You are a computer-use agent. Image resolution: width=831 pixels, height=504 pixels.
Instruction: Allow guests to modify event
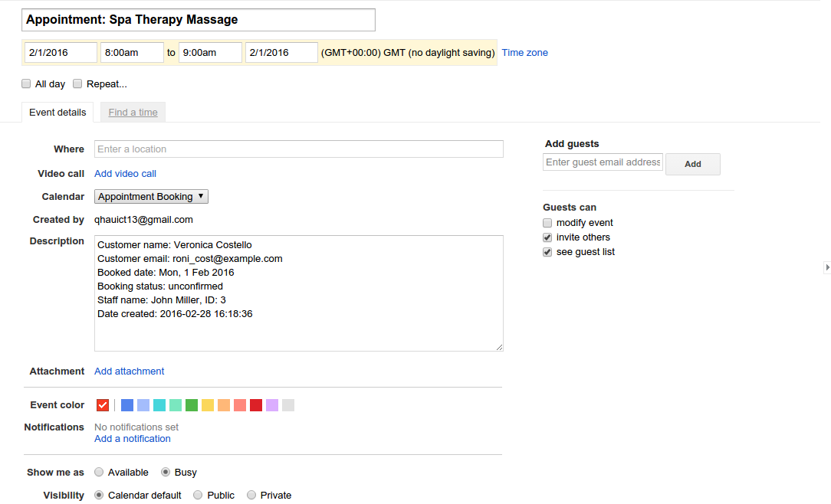pos(547,223)
